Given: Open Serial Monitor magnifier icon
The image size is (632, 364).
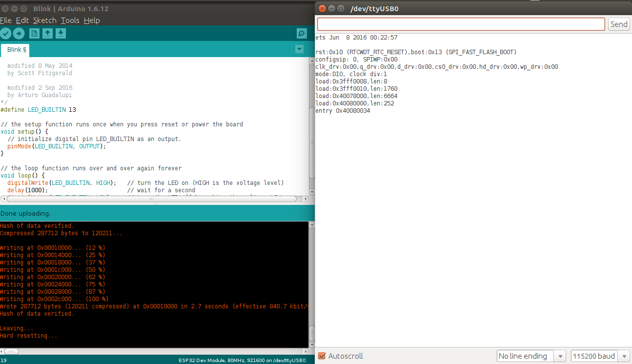Looking at the screenshot, I should [302, 33].
